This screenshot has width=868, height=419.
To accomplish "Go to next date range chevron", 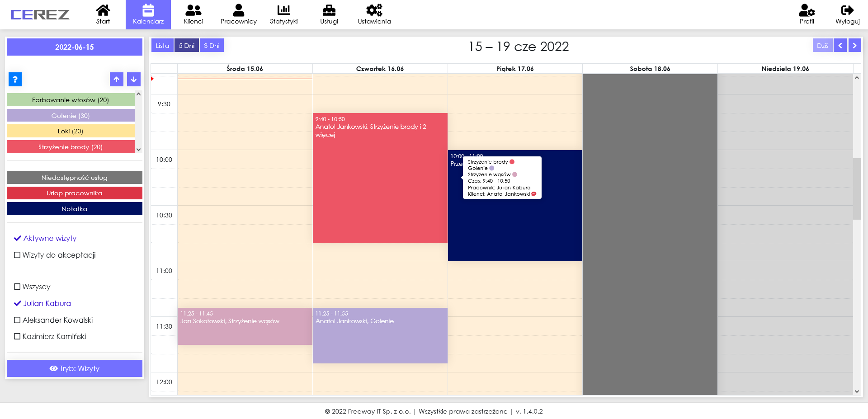I will [x=854, y=46].
